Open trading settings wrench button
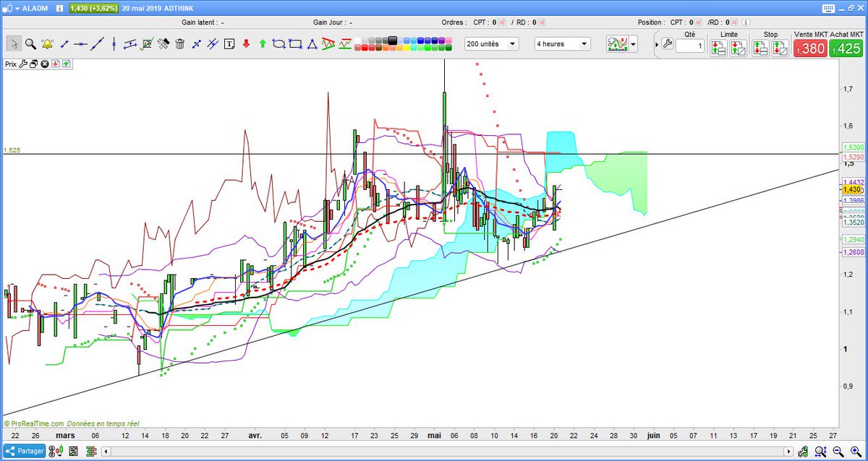The image size is (868, 461). coord(668,44)
